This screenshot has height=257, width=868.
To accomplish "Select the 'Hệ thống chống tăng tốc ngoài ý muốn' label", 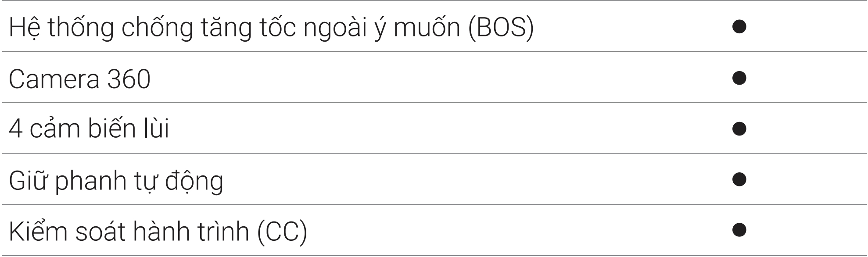I will click(237, 28).
